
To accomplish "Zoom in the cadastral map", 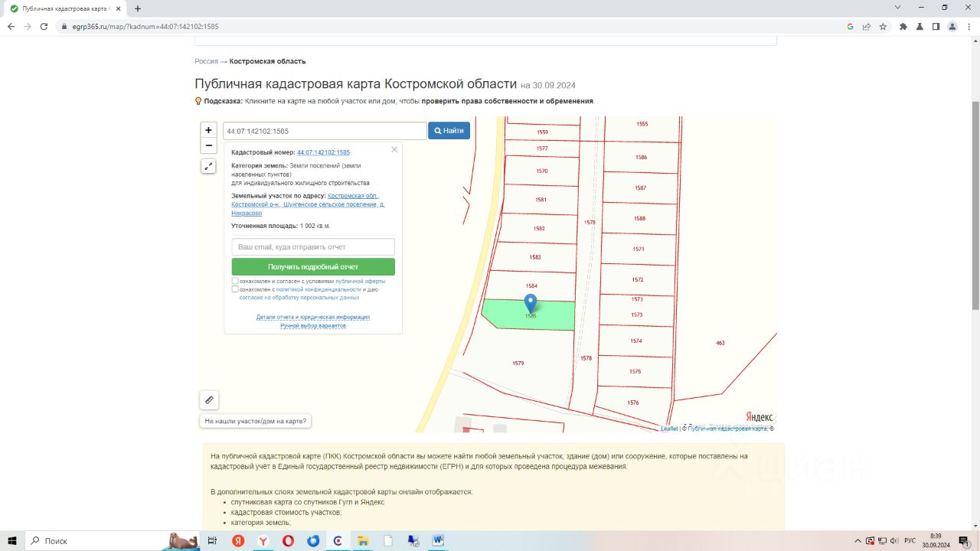I will 208,130.
